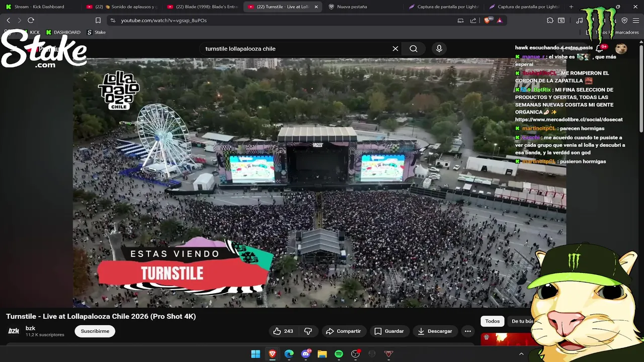The height and width of the screenshot is (362, 644).
Task: Click the Compartir share button
Action: tap(343, 331)
